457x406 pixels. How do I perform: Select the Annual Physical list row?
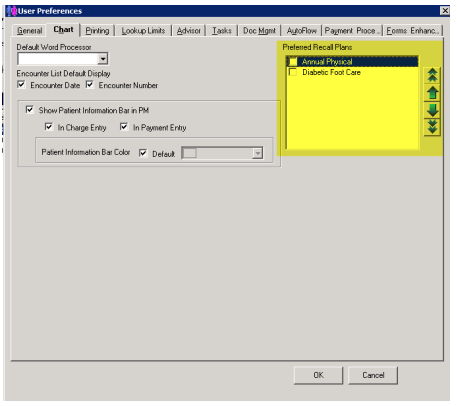[x=352, y=62]
